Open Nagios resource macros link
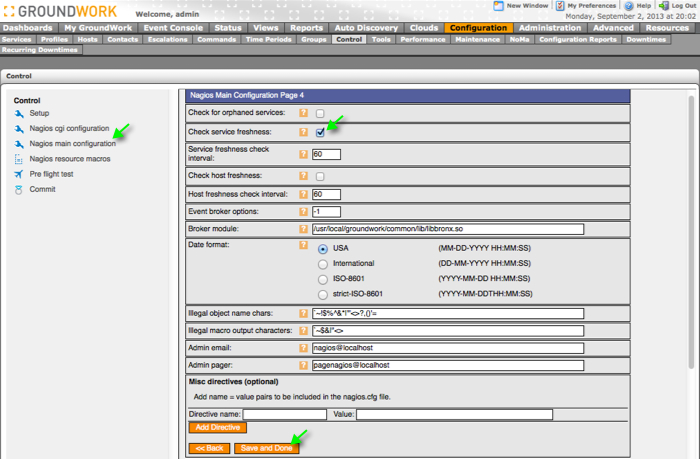700x459 pixels. (70, 159)
